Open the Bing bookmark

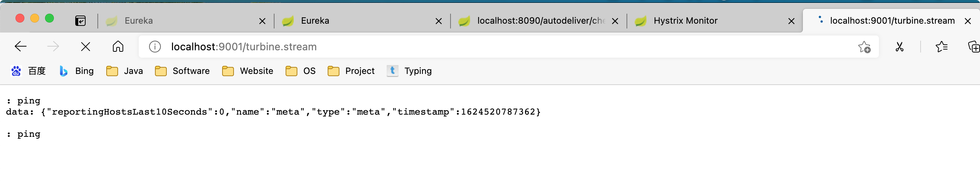[76, 71]
